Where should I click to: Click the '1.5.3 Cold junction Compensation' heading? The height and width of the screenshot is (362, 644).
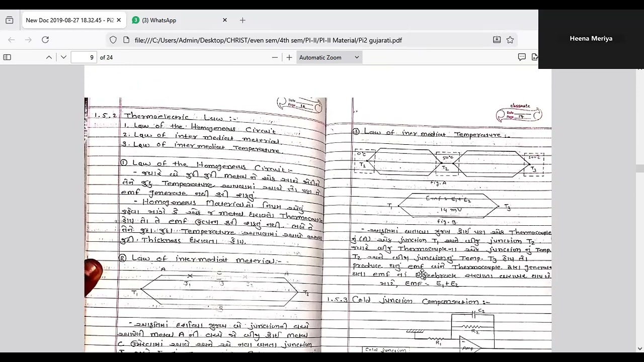pos(408,301)
